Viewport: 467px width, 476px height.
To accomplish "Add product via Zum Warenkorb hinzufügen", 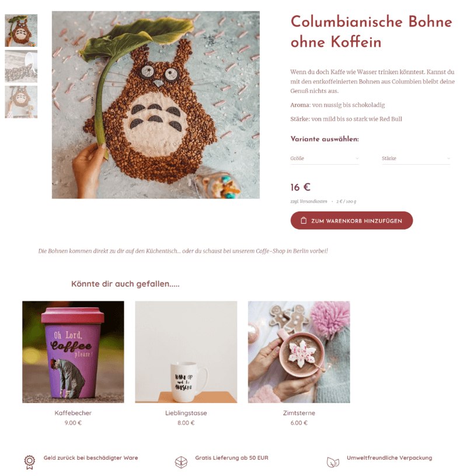I will (x=351, y=221).
